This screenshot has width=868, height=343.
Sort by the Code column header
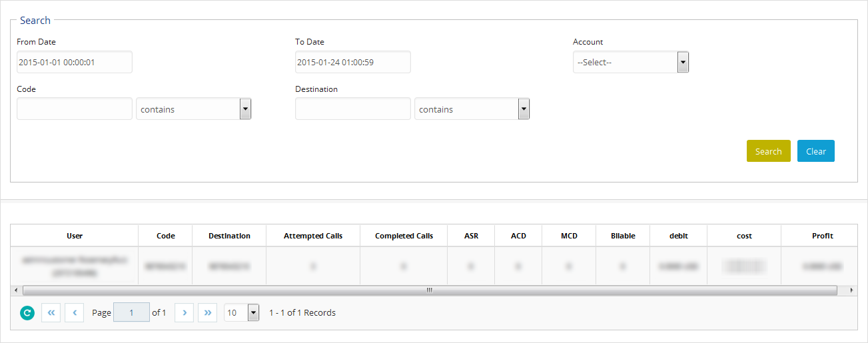pyautogui.click(x=165, y=236)
